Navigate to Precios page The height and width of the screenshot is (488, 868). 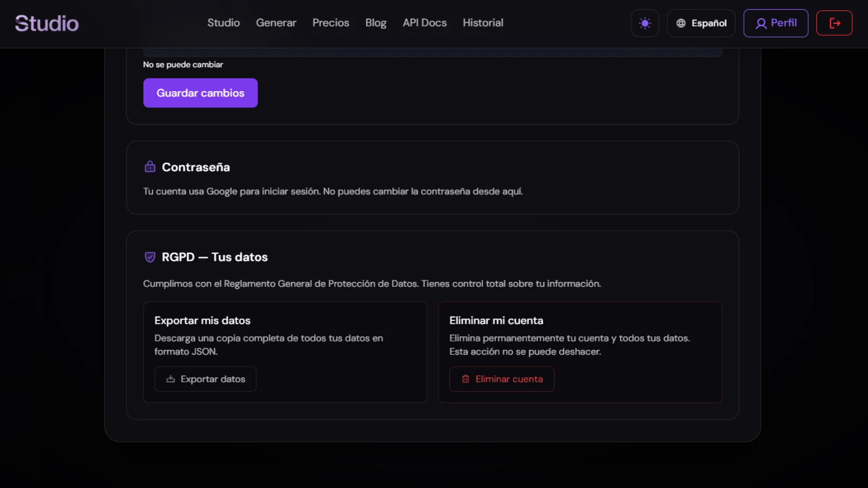click(330, 23)
